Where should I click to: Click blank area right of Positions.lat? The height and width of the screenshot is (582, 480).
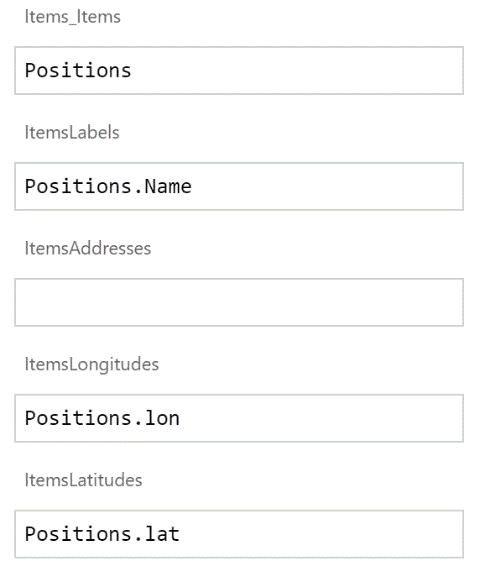click(x=321, y=534)
